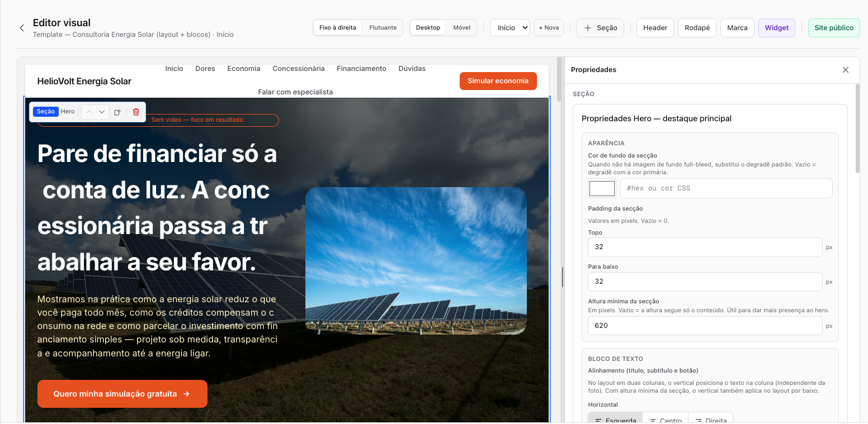
Task: Click Concessionária in the site navigation
Action: click(x=299, y=69)
